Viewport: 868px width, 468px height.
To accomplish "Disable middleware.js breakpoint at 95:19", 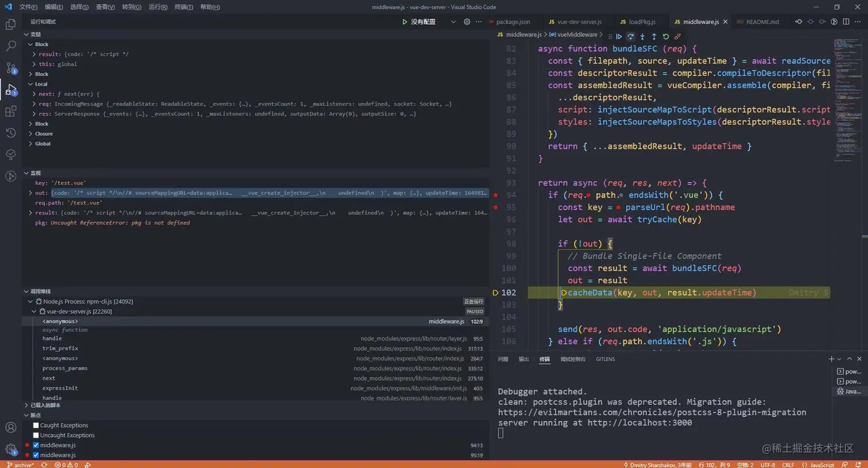I will click(36, 455).
